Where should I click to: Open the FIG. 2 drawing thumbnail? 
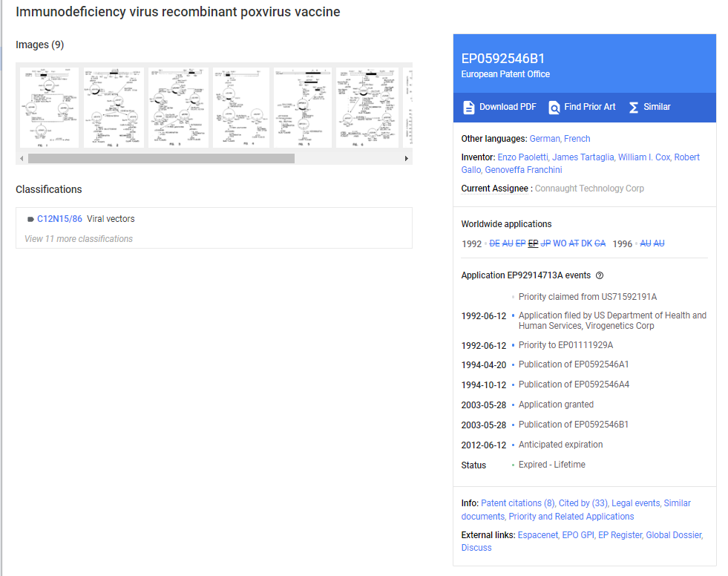click(114, 108)
